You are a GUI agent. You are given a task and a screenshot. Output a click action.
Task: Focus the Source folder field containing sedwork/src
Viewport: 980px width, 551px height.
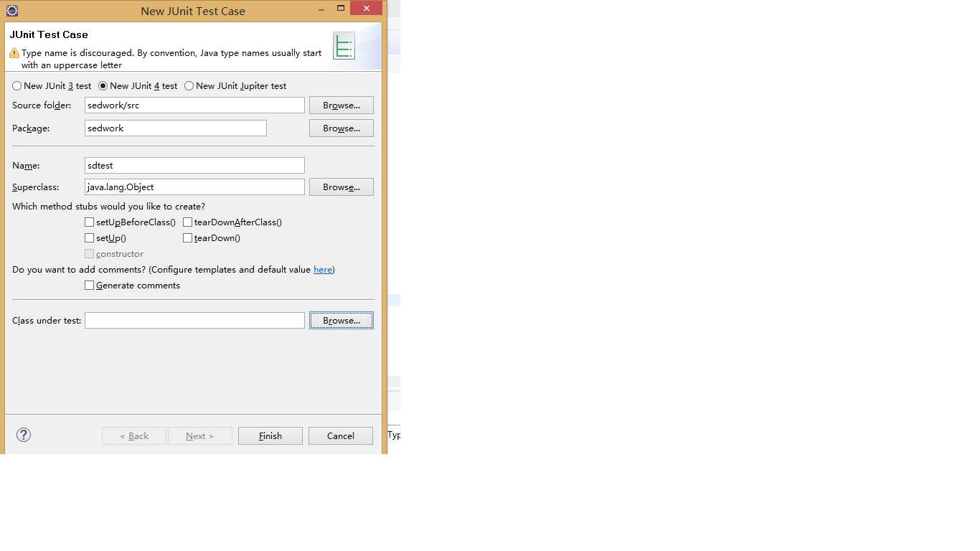[194, 105]
